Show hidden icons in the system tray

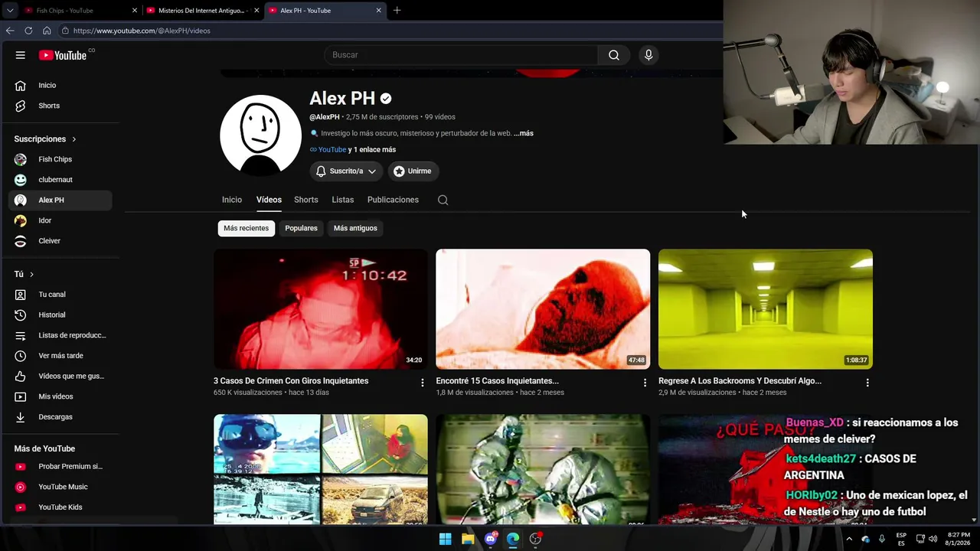pos(848,539)
